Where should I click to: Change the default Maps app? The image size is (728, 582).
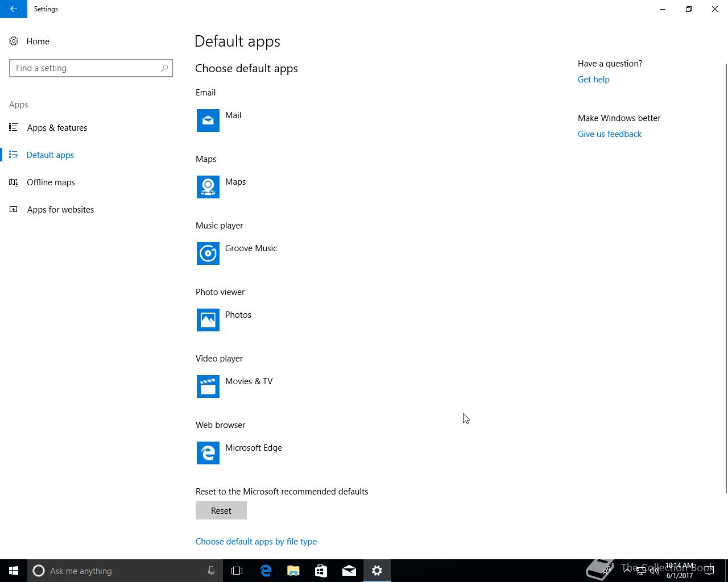[x=235, y=182]
